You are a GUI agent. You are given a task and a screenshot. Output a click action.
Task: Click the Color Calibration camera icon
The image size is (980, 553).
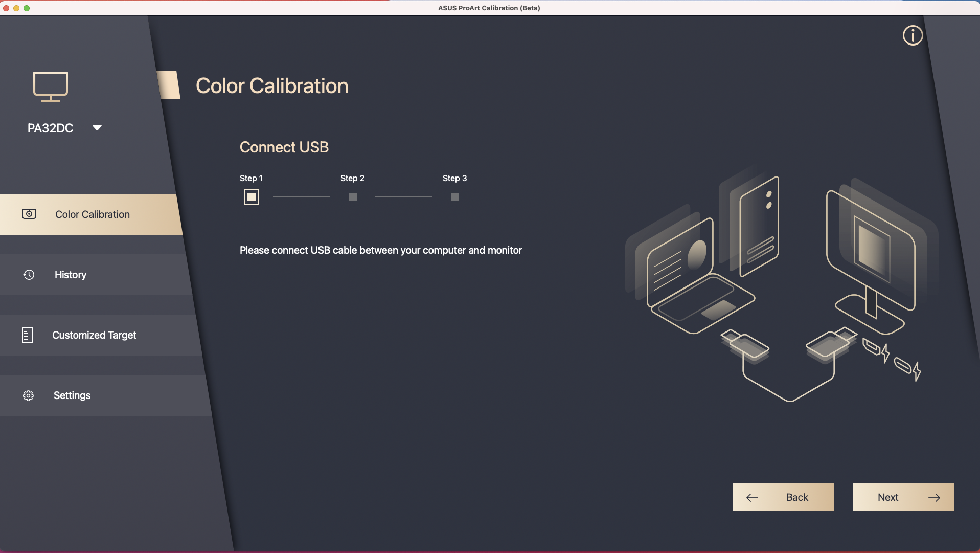29,214
